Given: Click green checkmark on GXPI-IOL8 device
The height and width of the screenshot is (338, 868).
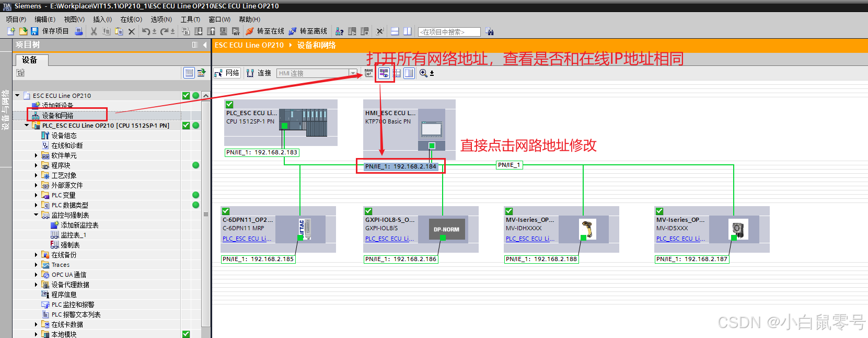Looking at the screenshot, I should (x=368, y=211).
